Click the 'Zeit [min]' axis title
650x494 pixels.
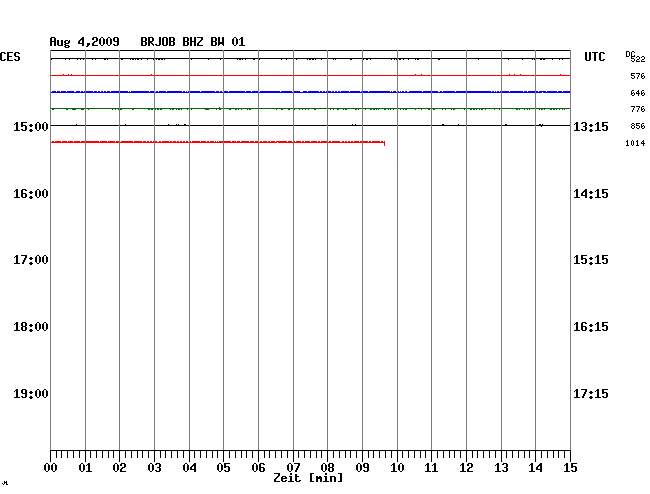308,478
